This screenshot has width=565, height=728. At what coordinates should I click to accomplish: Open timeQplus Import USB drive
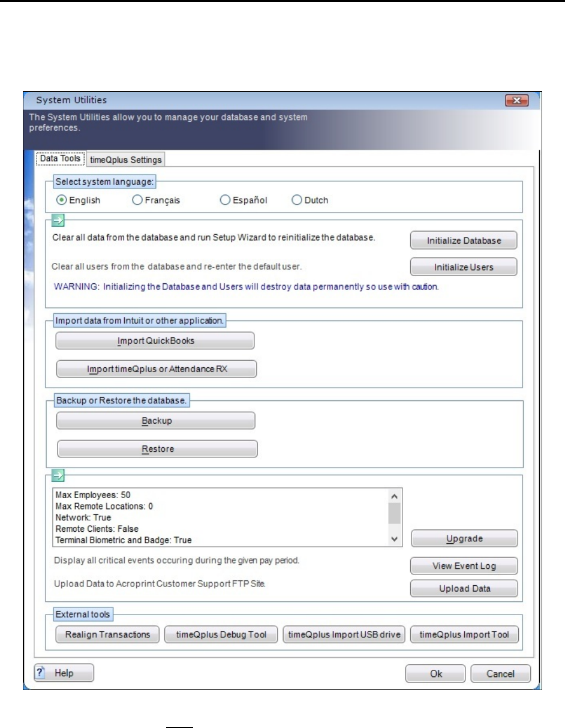point(345,634)
